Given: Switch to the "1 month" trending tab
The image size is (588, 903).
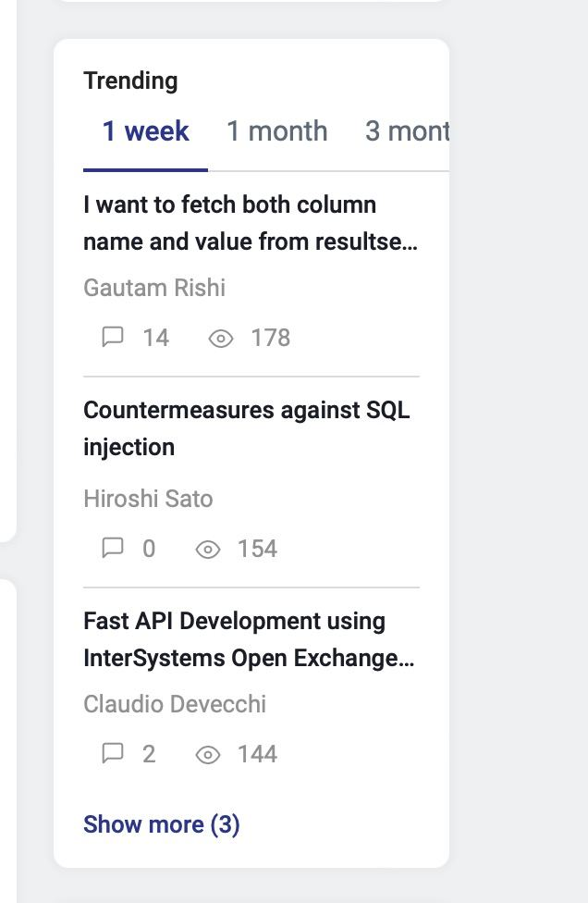Looking at the screenshot, I should tap(277, 131).
